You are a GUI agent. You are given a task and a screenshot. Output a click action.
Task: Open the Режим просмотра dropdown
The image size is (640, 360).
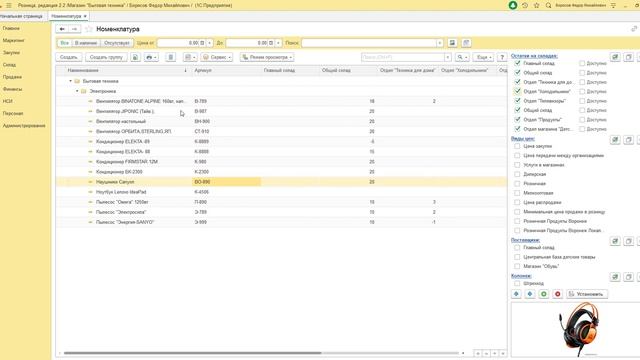click(267, 57)
